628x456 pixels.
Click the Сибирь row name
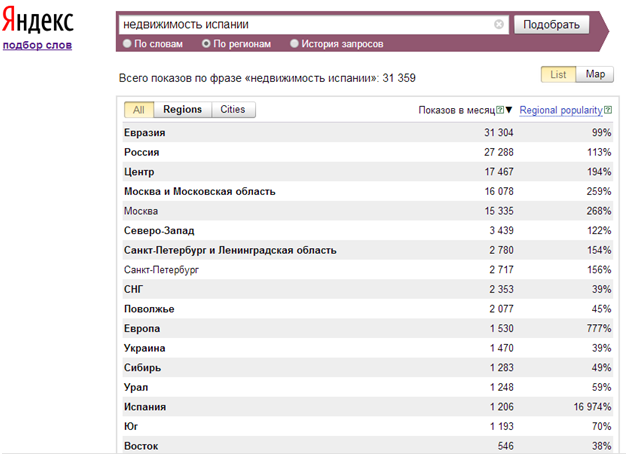tap(142, 368)
